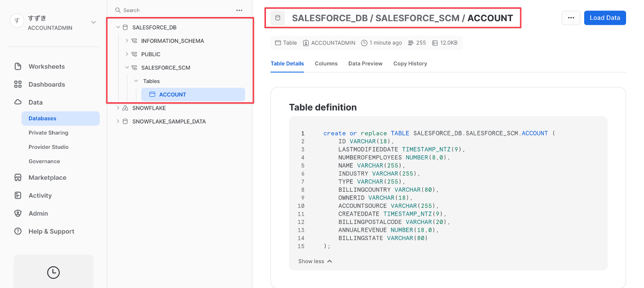Click the PUBLIC schema icon

(x=134, y=54)
